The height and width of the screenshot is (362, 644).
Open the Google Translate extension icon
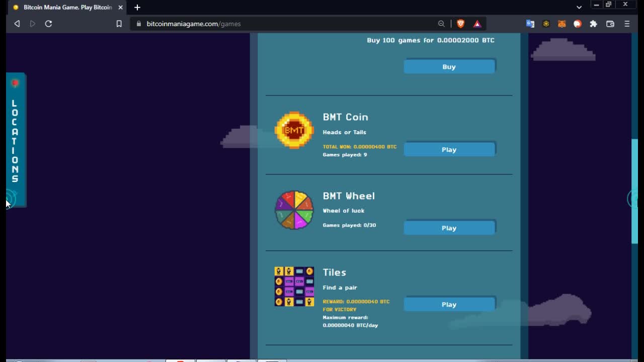(x=530, y=24)
